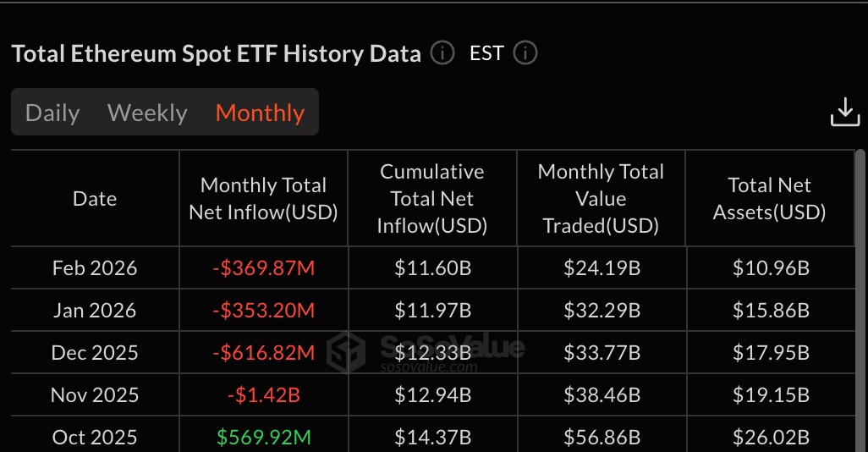The height and width of the screenshot is (452, 868).
Task: Click the Jan 2026 date cell
Action: (95, 311)
